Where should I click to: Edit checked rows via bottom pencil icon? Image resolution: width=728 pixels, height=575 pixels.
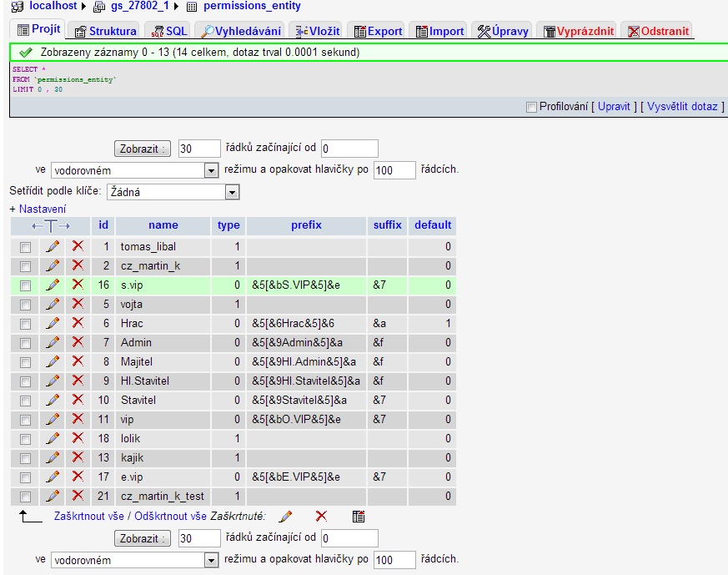point(285,517)
